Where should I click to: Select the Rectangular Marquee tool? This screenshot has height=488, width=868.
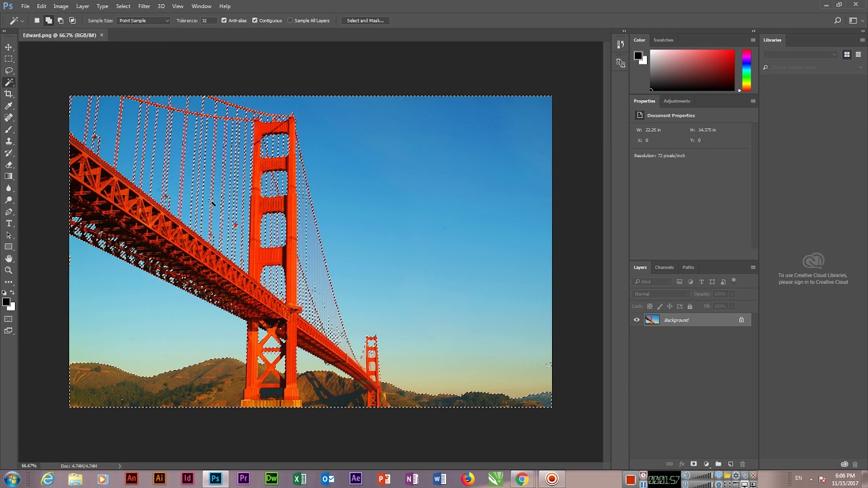[9, 59]
